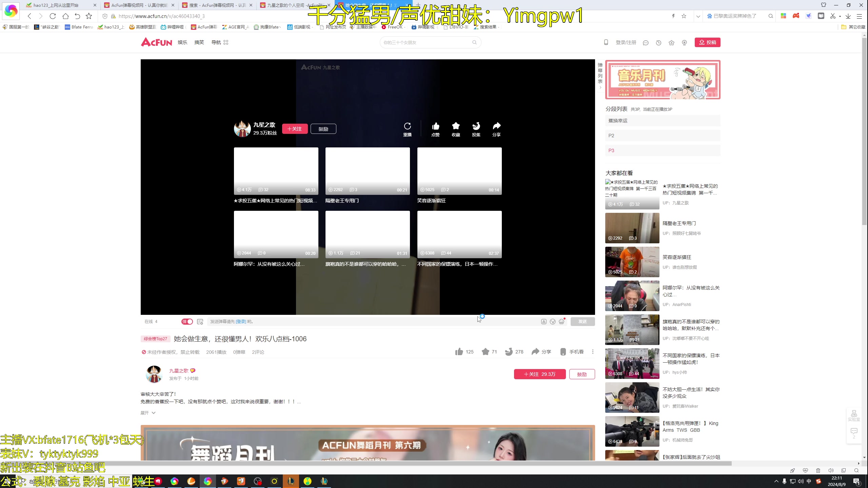Open taskbar clock showing 22:11
Image resolution: width=868 pixels, height=488 pixels.
pos(837,481)
